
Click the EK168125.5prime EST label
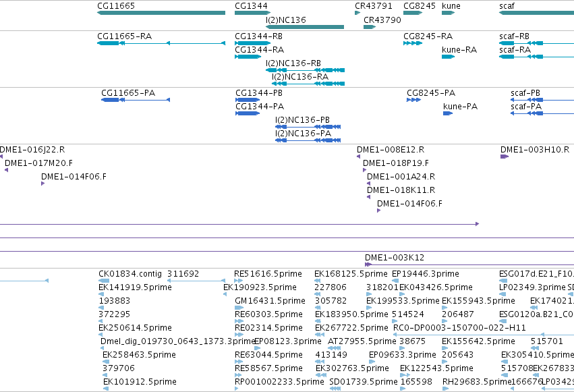351,274
